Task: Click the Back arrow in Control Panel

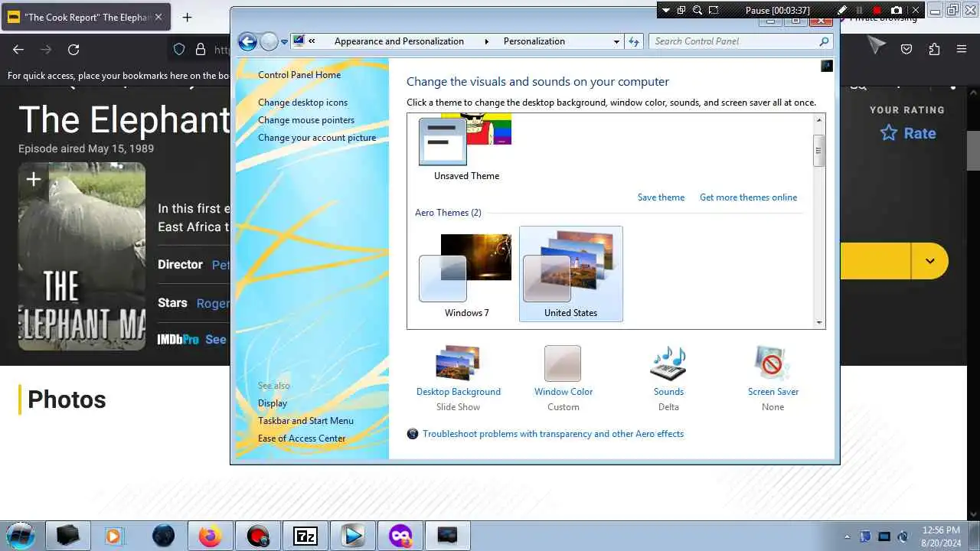Action: coord(247,41)
